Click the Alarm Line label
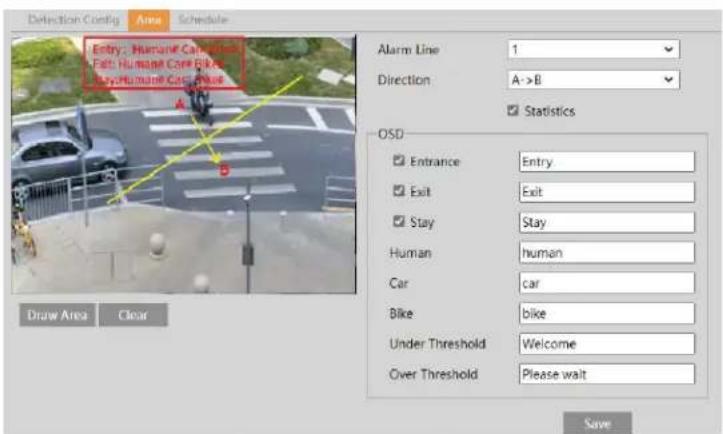723x434 pixels. [409, 49]
